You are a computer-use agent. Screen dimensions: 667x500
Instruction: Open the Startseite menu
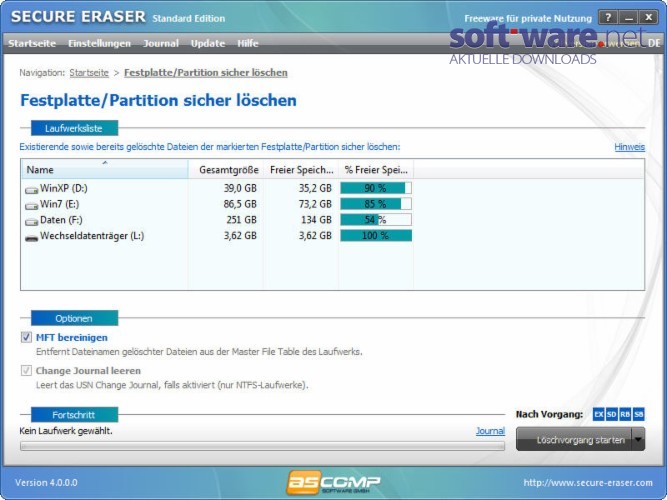[x=32, y=43]
